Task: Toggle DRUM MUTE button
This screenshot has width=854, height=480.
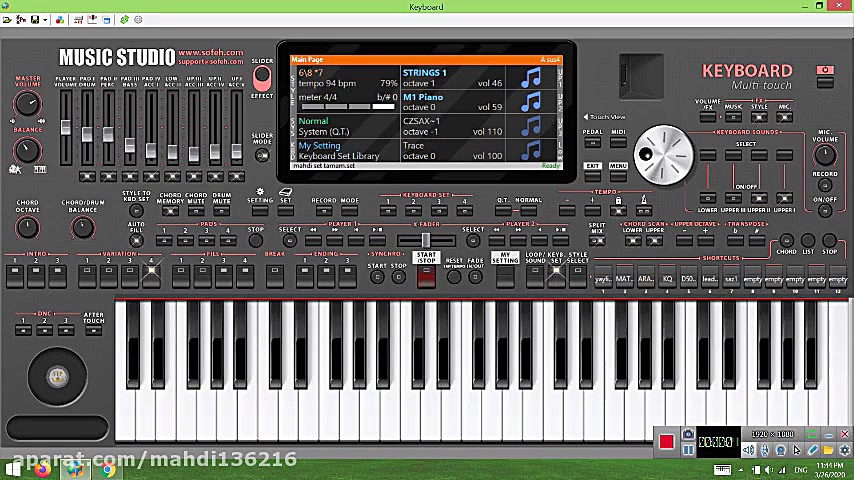Action: tap(222, 211)
